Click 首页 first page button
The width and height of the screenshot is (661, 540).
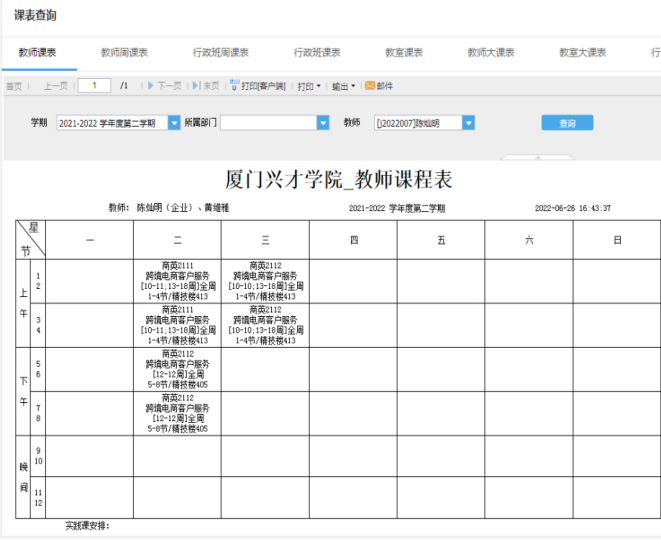pyautogui.click(x=14, y=86)
